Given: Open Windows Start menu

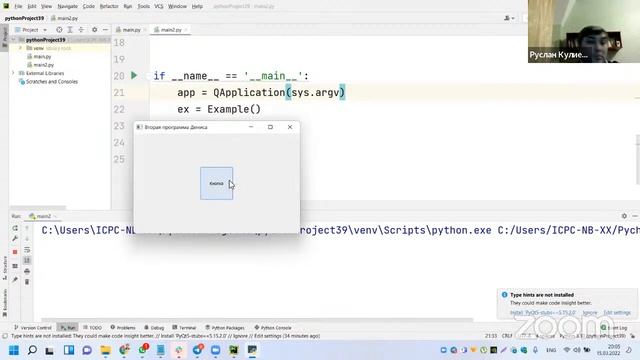Looking at the screenshot, I should coord(14,350).
